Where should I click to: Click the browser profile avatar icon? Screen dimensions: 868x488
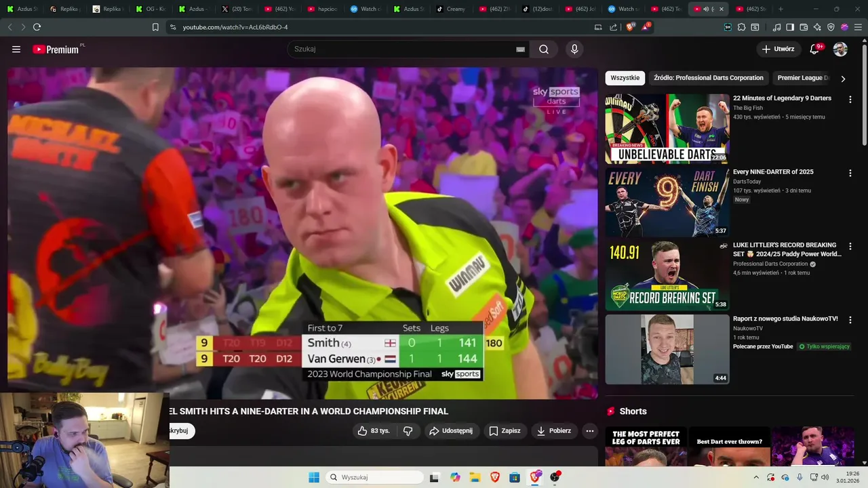844,27
